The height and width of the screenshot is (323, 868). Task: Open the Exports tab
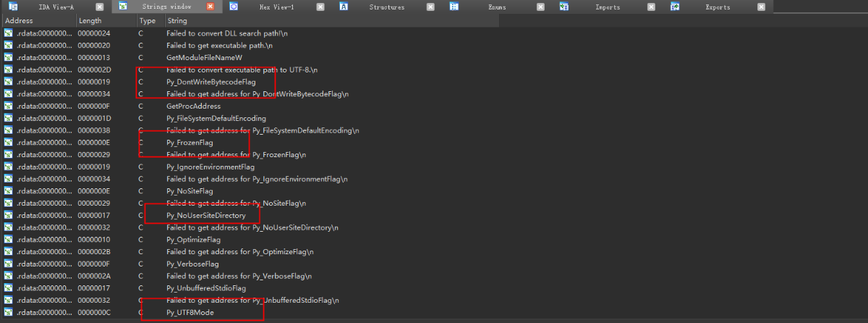pos(718,7)
